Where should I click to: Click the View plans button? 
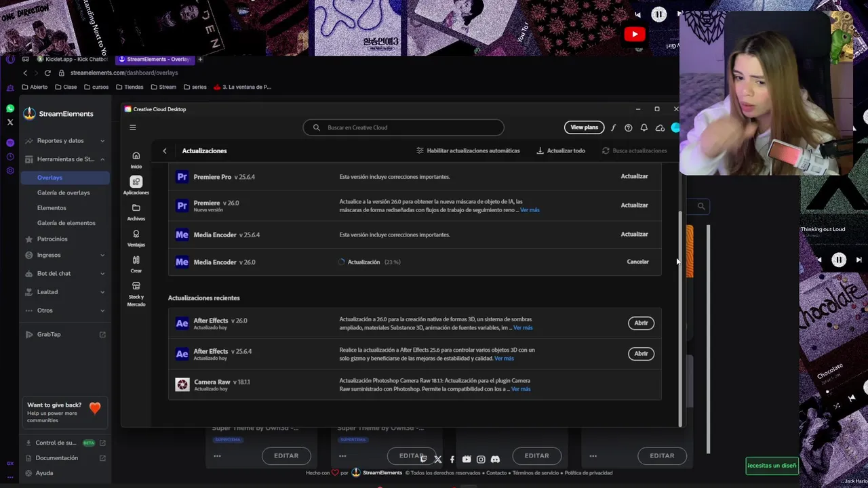point(584,127)
